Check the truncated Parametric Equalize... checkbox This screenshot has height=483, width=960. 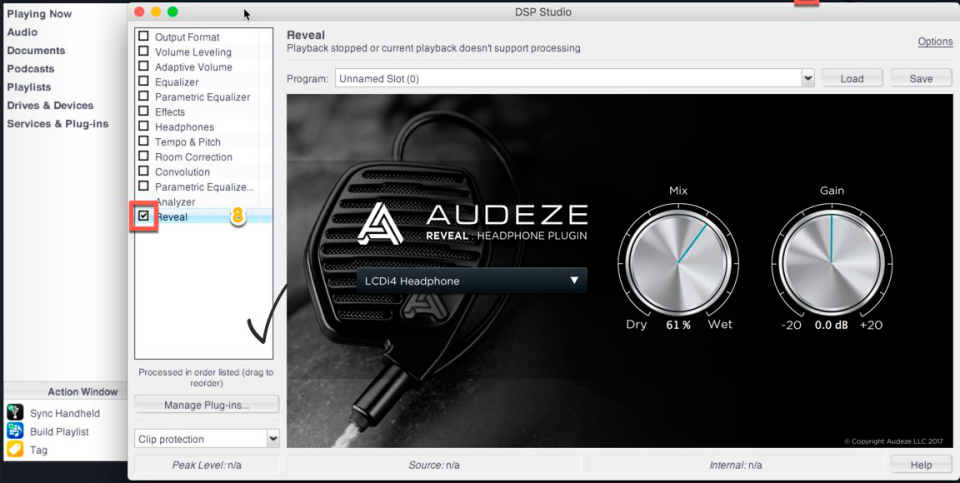tap(143, 186)
